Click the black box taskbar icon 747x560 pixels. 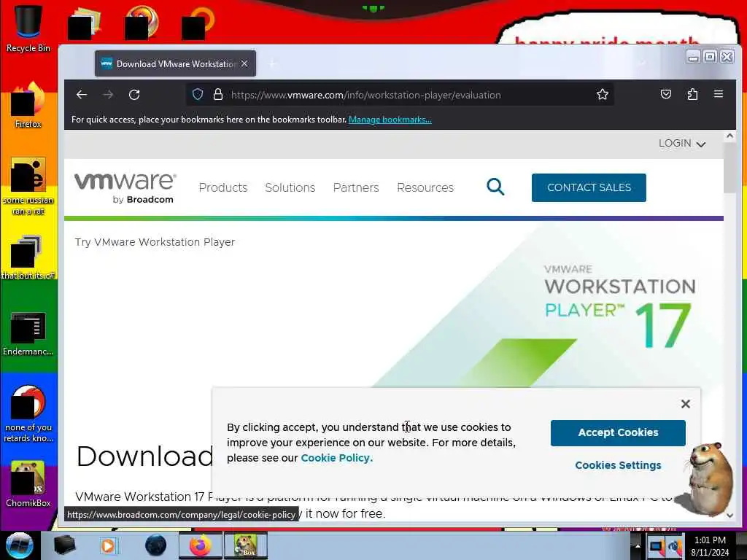pos(64,545)
